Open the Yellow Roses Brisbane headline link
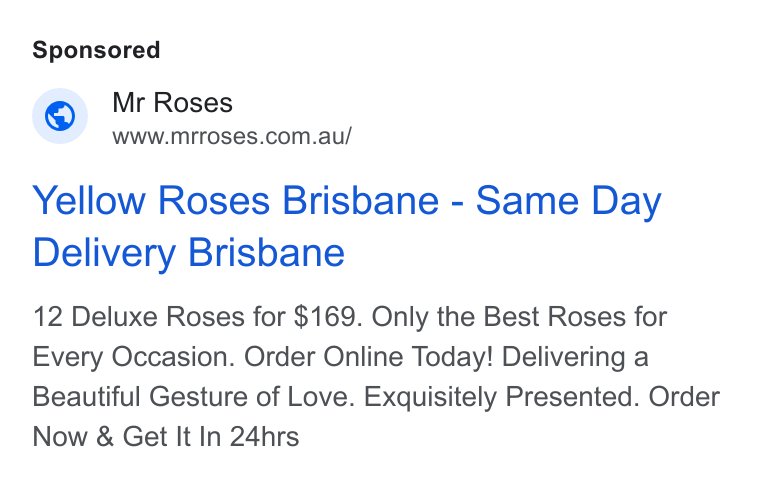760x478 pixels. pos(347,226)
